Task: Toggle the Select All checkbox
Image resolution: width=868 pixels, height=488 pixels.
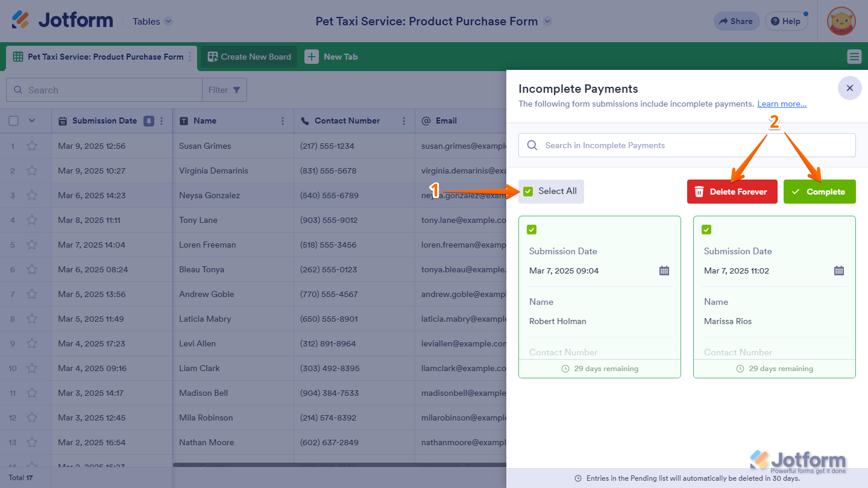Action: click(x=528, y=192)
